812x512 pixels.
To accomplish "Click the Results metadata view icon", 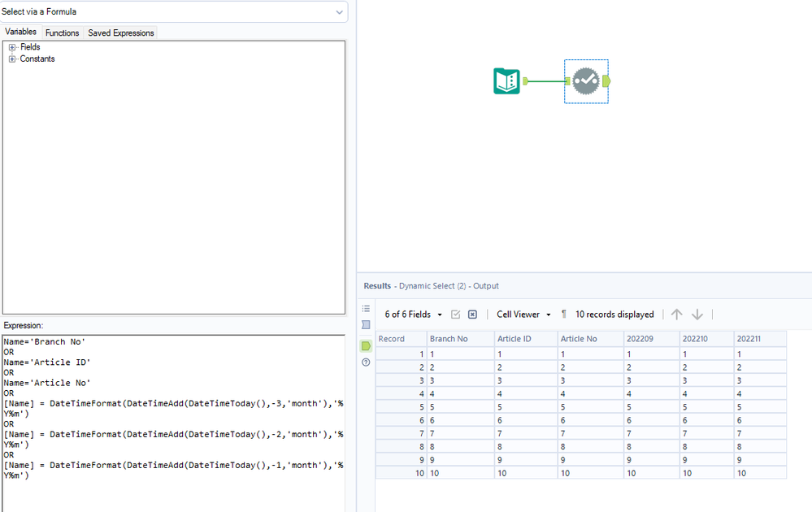I will coord(366,324).
